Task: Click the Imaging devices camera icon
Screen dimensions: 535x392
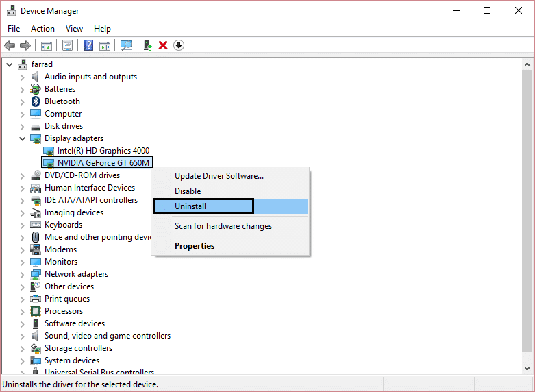Action: click(x=36, y=212)
